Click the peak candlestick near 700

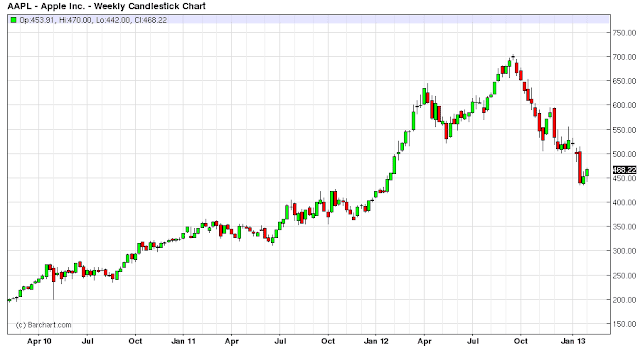[513, 56]
